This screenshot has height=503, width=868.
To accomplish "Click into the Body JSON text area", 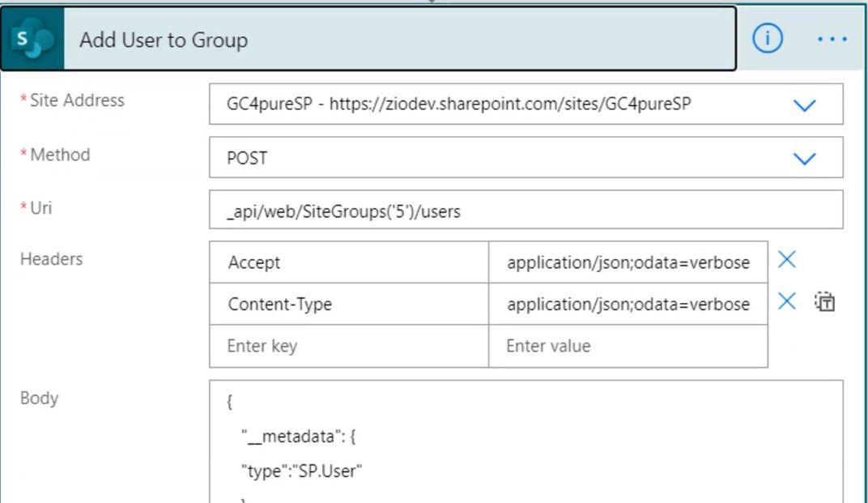I will [525, 441].
